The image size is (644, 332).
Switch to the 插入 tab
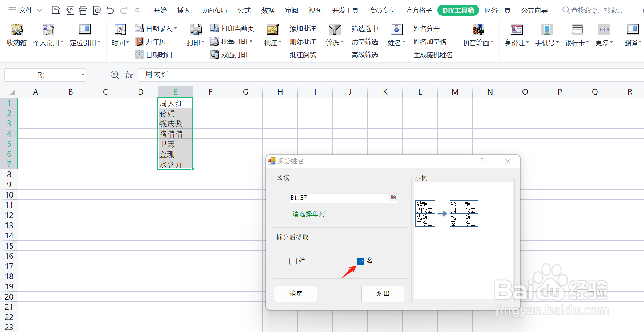[x=183, y=11]
